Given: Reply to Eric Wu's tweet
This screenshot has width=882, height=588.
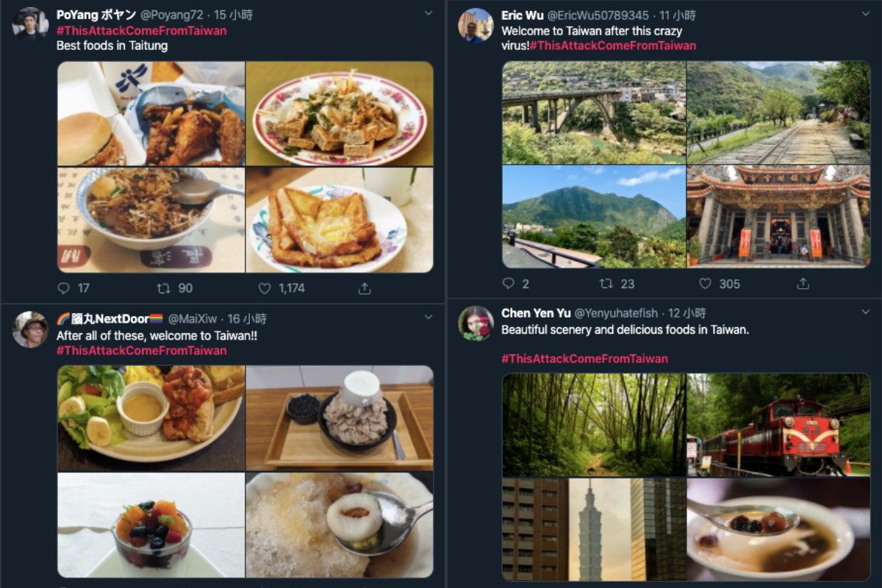Looking at the screenshot, I should tap(509, 284).
